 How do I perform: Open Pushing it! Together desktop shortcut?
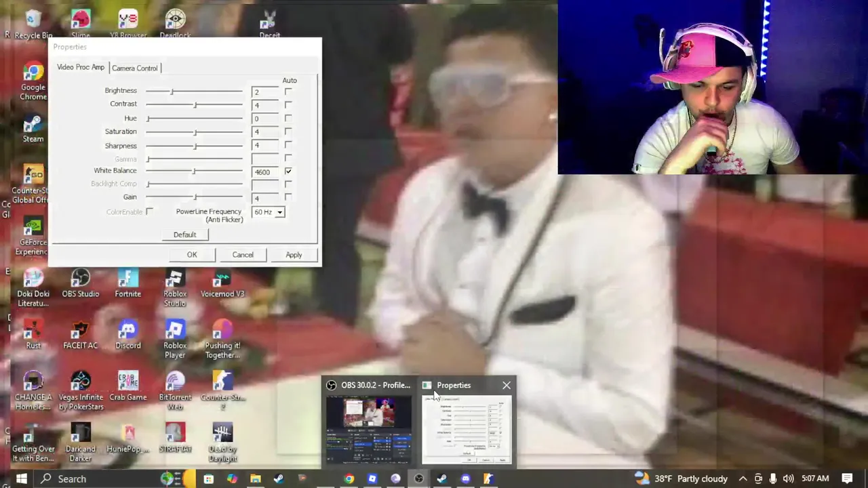(222, 340)
